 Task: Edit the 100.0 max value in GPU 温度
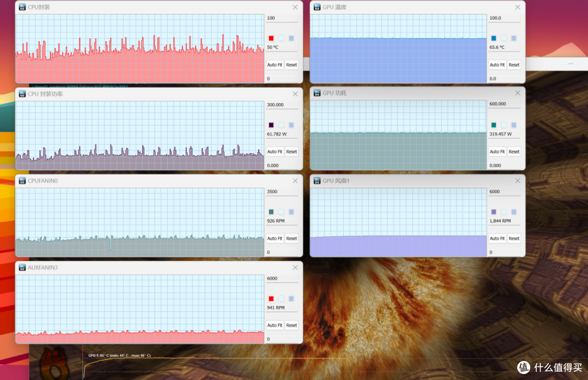click(504, 18)
